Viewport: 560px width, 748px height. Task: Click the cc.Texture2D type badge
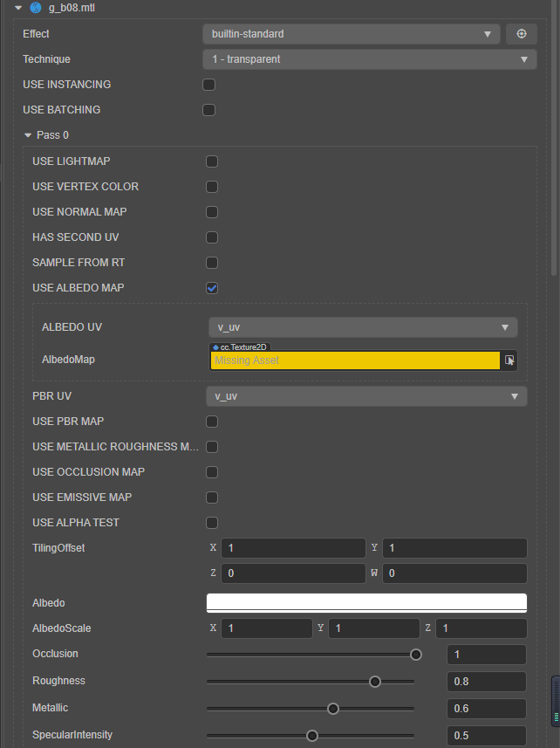pos(241,347)
